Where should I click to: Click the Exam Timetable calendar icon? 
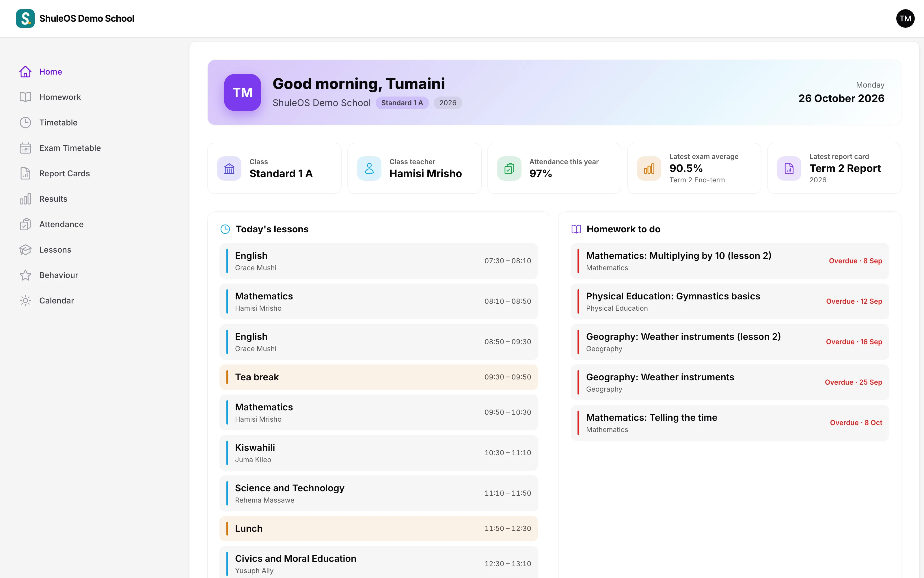click(x=25, y=148)
